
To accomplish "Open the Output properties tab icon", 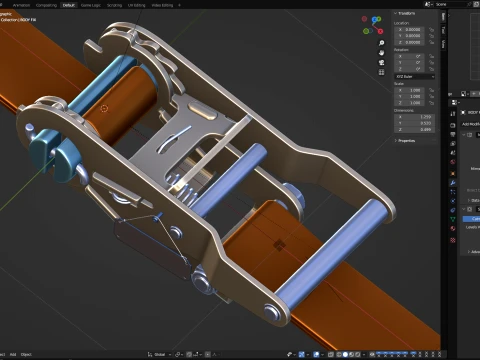I will point(453,134).
